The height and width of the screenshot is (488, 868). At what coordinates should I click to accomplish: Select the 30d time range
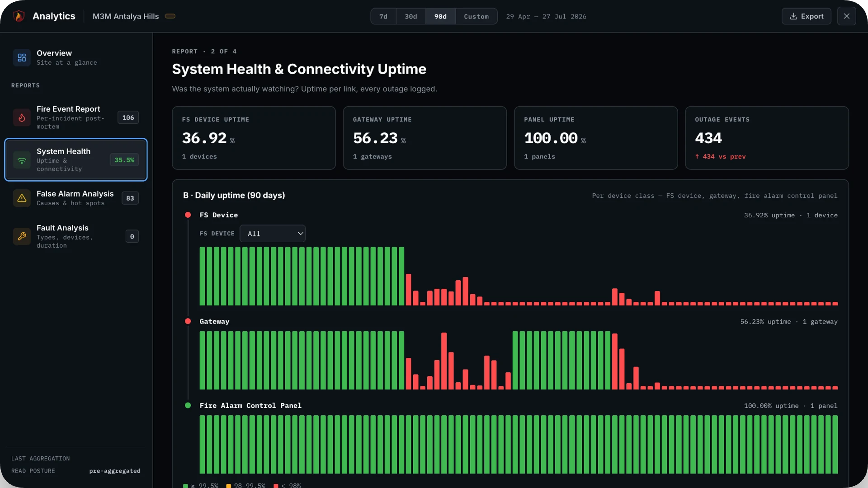[410, 16]
